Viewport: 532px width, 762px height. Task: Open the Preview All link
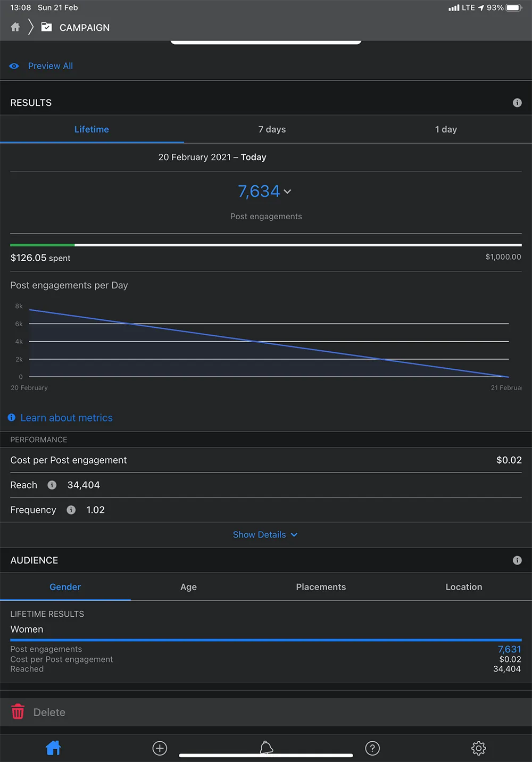(x=51, y=66)
